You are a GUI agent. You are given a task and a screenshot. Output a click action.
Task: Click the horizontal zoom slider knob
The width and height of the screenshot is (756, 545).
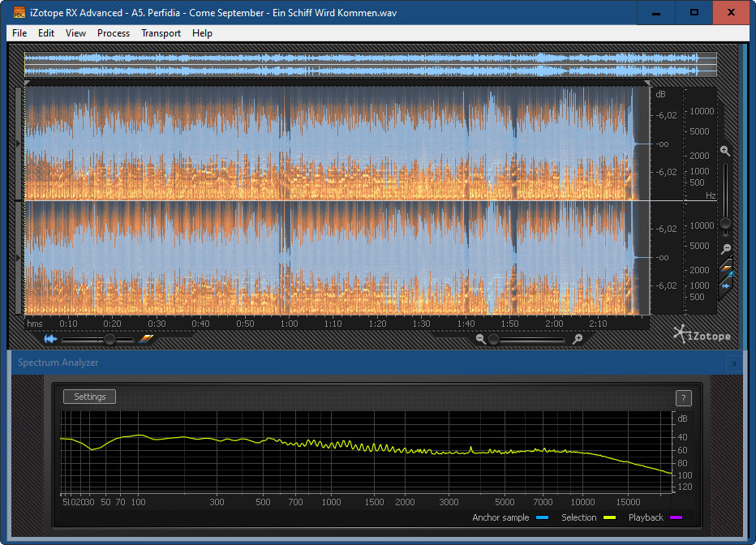[493, 340]
